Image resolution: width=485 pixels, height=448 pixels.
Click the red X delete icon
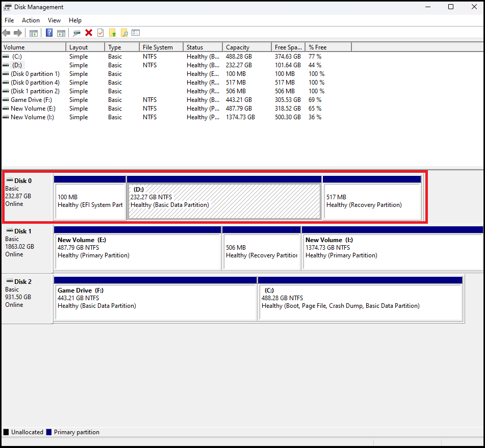tap(89, 33)
